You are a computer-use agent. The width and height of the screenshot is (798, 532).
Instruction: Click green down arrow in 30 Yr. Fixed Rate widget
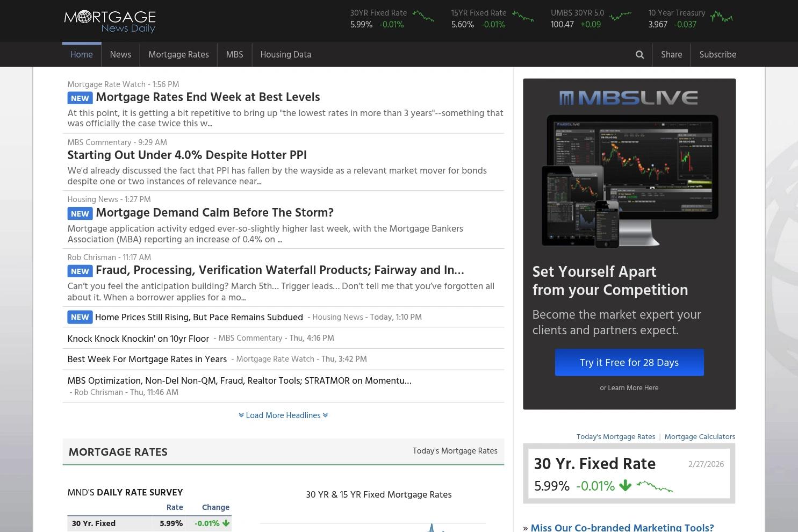pos(625,486)
